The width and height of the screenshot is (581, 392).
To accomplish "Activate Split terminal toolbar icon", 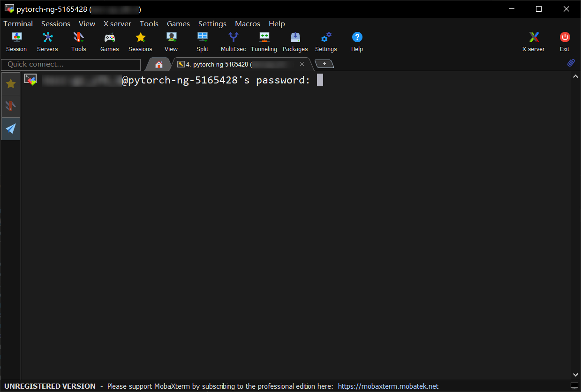I will [203, 42].
